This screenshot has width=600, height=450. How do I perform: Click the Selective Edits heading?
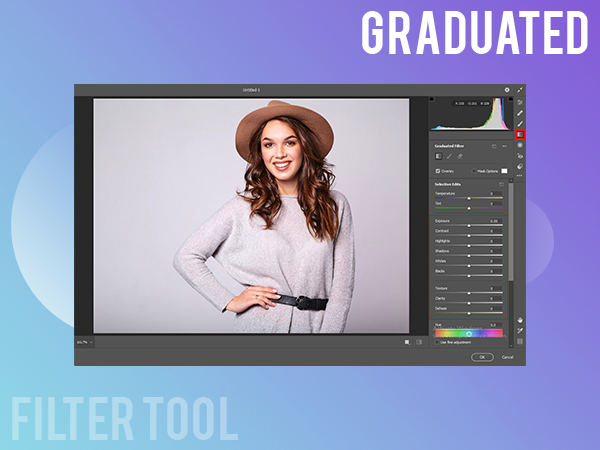[x=448, y=184]
